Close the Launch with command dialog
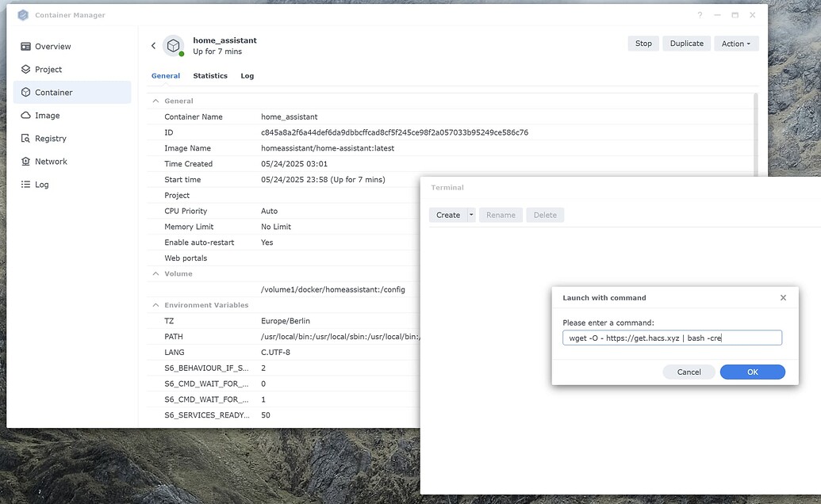This screenshot has width=821, height=504. pos(783,297)
